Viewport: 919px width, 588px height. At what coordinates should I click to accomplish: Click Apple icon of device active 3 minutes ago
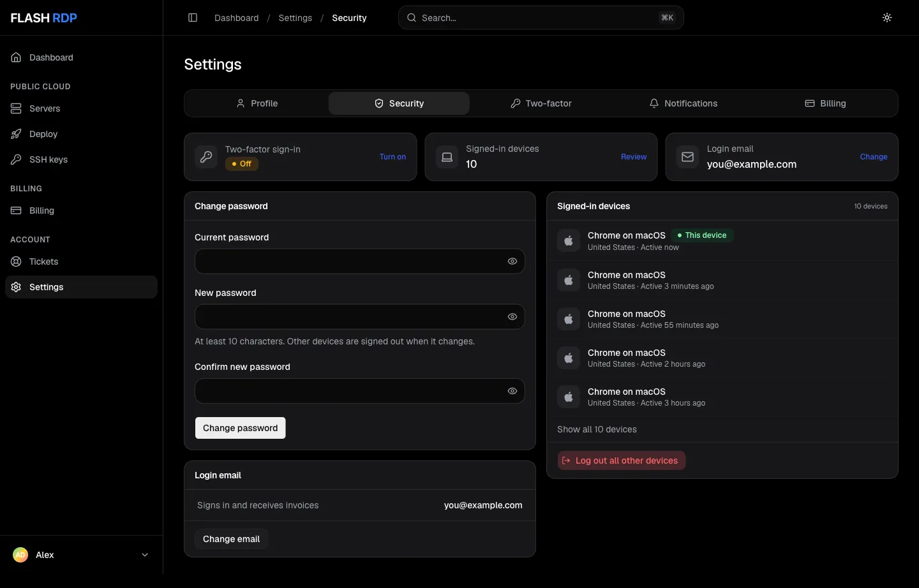569,280
